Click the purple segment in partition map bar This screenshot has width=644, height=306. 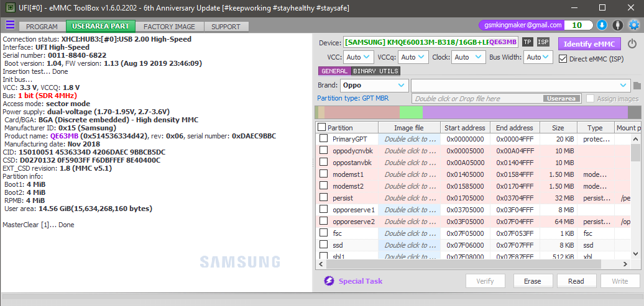coord(525,112)
